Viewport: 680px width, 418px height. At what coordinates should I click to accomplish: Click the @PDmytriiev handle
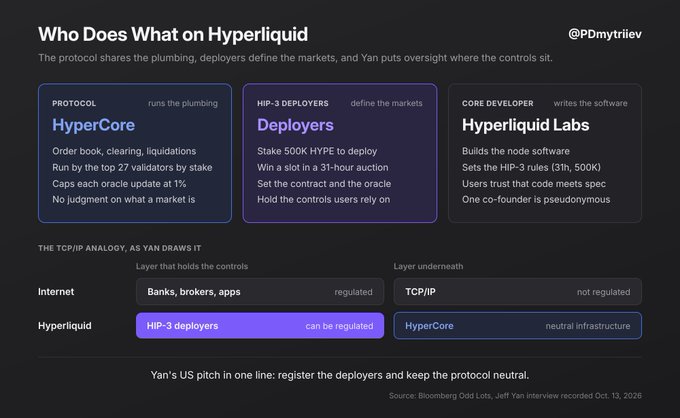605,34
